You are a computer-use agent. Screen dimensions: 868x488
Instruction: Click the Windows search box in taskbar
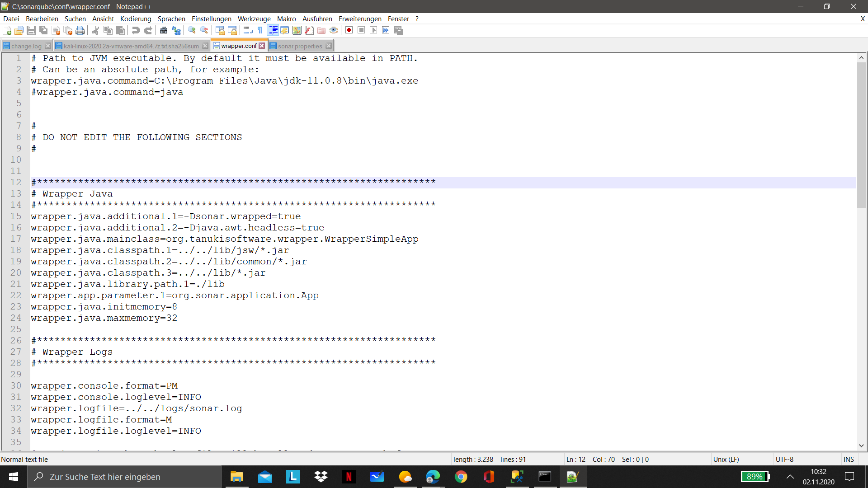pos(124,477)
